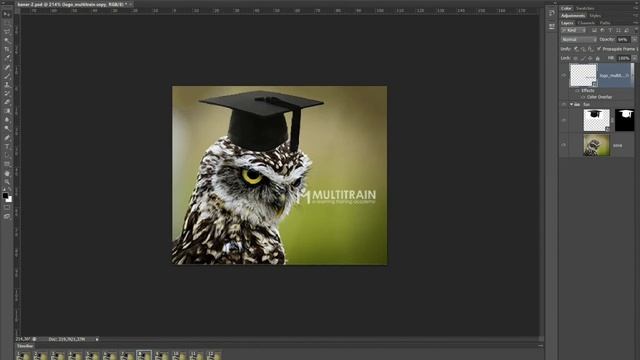Click the Fill value field
Screen dimensions: 640x360
click(623, 58)
